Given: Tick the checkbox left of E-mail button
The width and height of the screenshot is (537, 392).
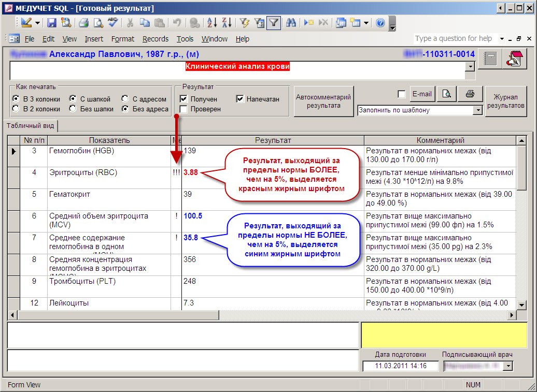Looking at the screenshot, I should 402,94.
